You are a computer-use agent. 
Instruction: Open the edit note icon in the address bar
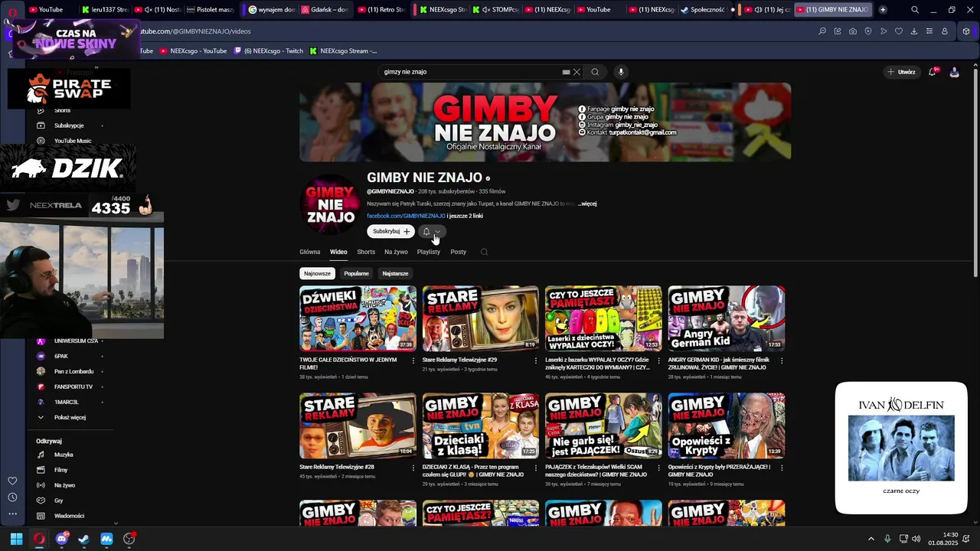[838, 31]
